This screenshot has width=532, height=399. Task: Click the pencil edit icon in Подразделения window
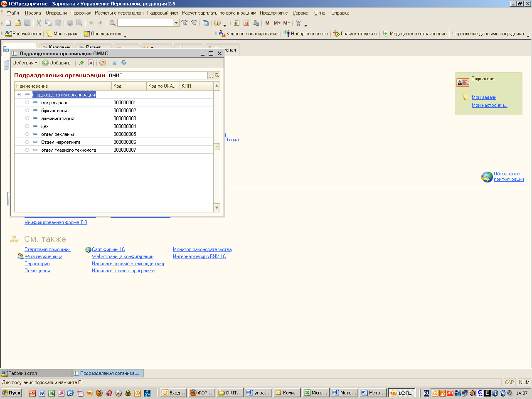point(81,63)
